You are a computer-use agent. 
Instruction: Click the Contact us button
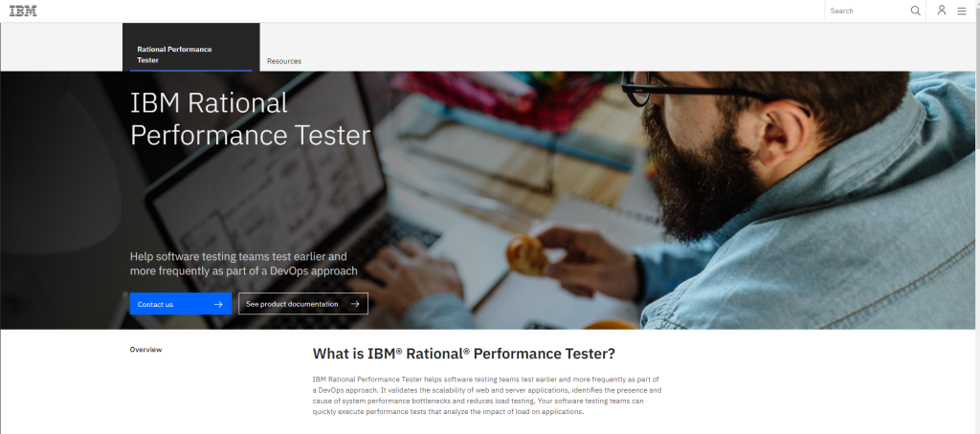[x=181, y=303]
